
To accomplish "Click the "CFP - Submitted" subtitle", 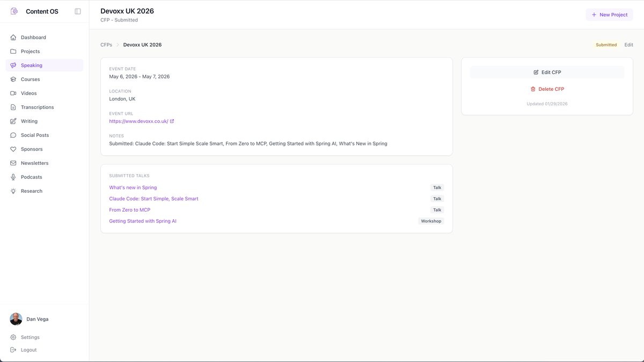I will [119, 20].
